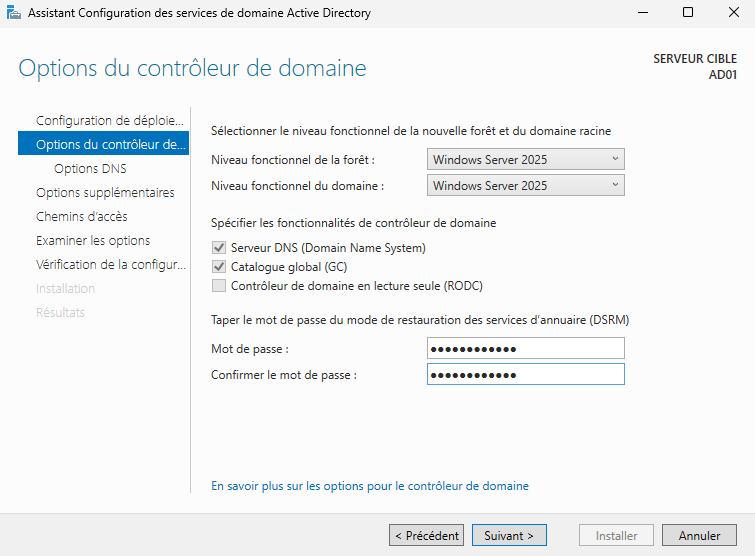755x556 pixels.
Task: Toggle the Serveur DNS checkbox
Action: [x=219, y=247]
